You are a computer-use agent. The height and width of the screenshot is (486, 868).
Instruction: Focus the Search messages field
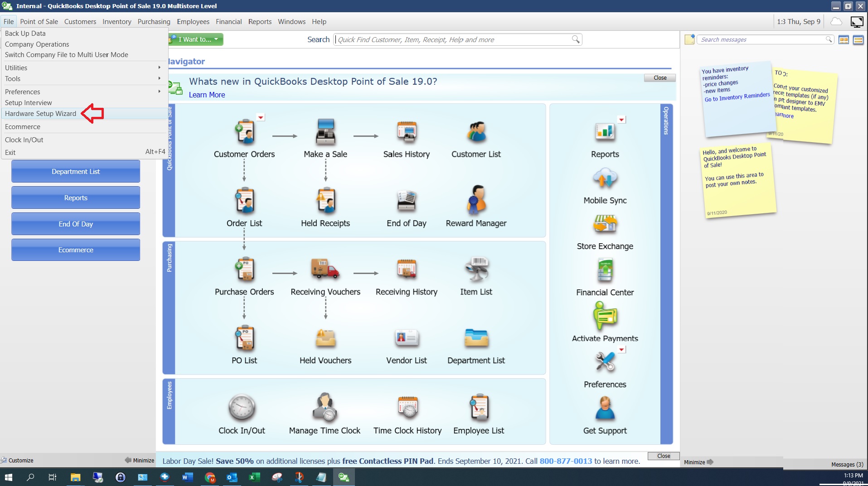click(765, 39)
